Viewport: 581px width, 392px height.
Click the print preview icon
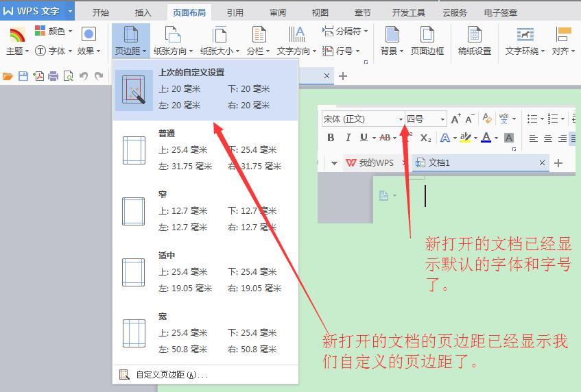[x=68, y=76]
